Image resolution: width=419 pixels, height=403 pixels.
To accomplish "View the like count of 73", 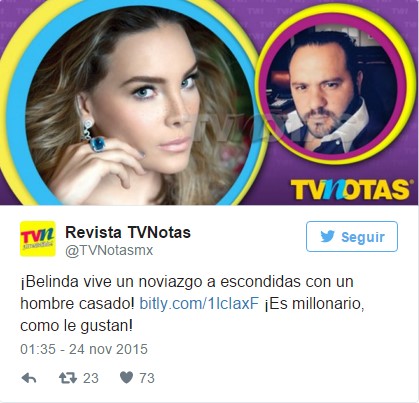I will pyautogui.click(x=147, y=378).
